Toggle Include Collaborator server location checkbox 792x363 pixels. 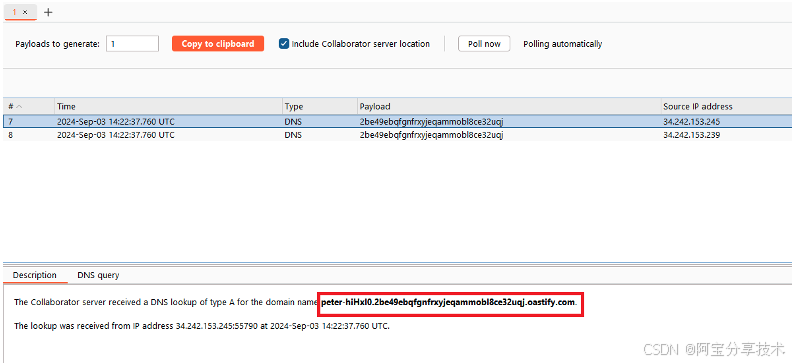click(x=284, y=44)
